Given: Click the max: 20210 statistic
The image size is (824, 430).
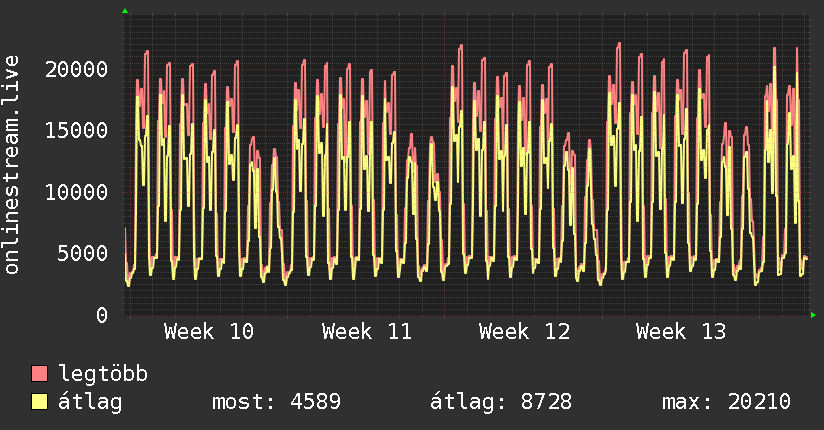Looking at the screenshot, I should point(726,402).
